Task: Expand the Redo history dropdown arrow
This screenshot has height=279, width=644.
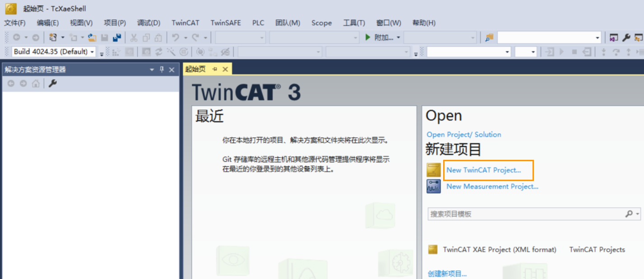Action: (205, 37)
